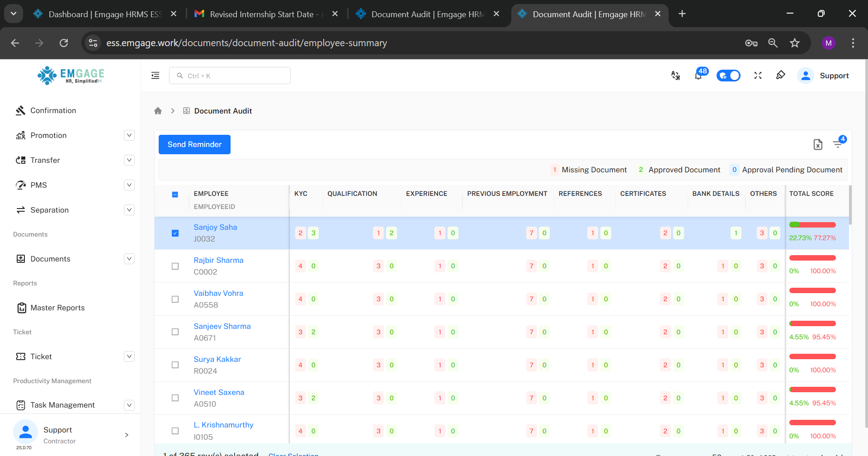Export table using Excel file icon

tap(817, 144)
